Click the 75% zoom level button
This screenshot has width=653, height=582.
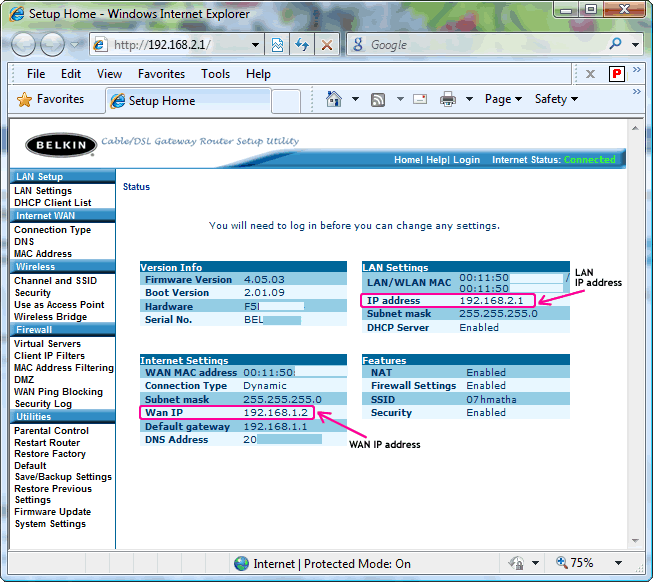coord(575,563)
